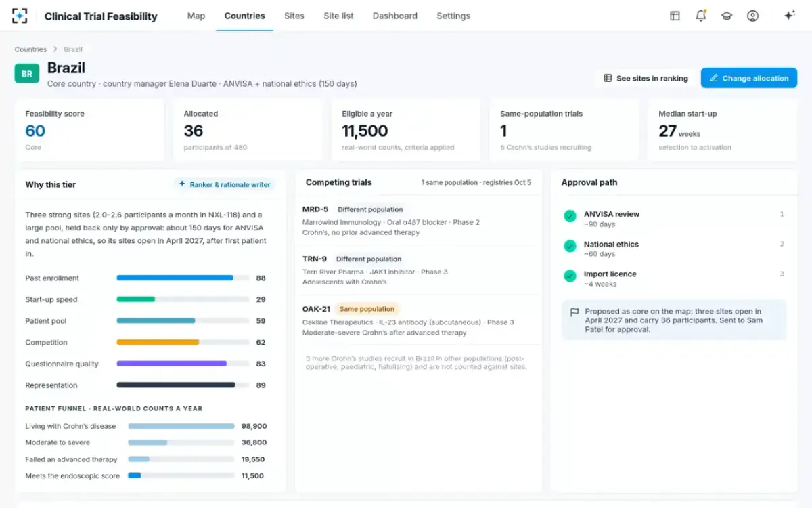This screenshot has height=508, width=812.
Task: Click the Questionnaire quality score bar
Action: click(x=183, y=364)
